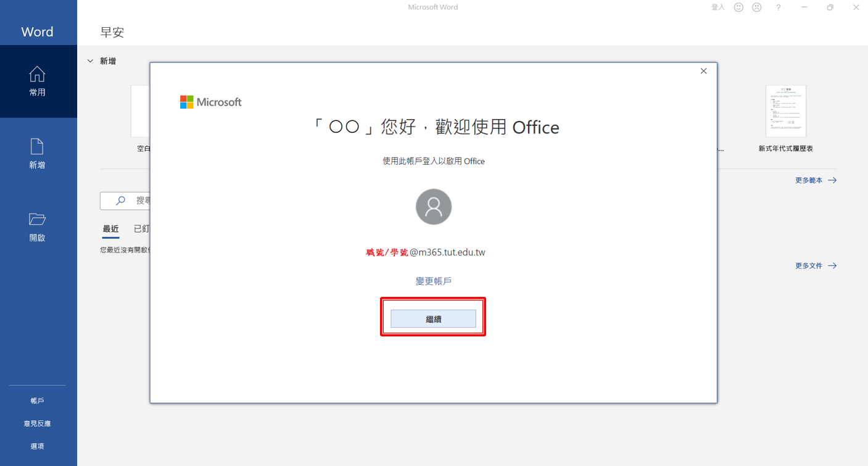Switch to the 已釘選 tab
Image resolution: width=868 pixels, height=466 pixels.
point(142,229)
